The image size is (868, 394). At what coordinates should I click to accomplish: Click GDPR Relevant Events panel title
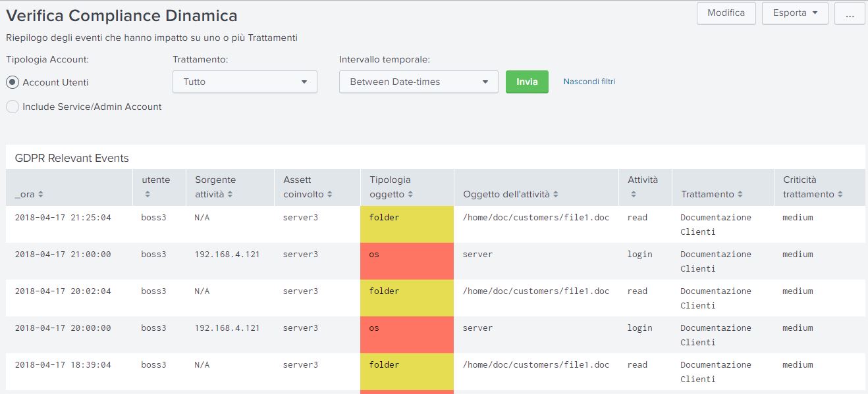(x=72, y=158)
